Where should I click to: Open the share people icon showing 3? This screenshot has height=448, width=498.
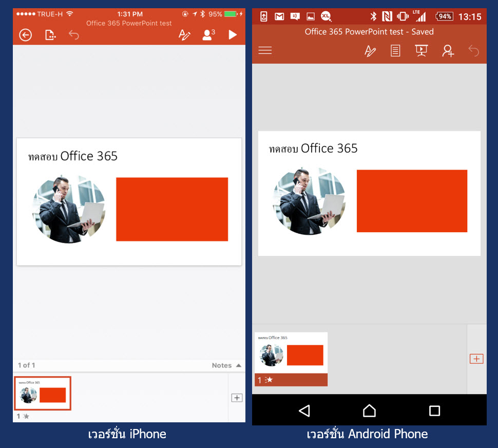(208, 34)
